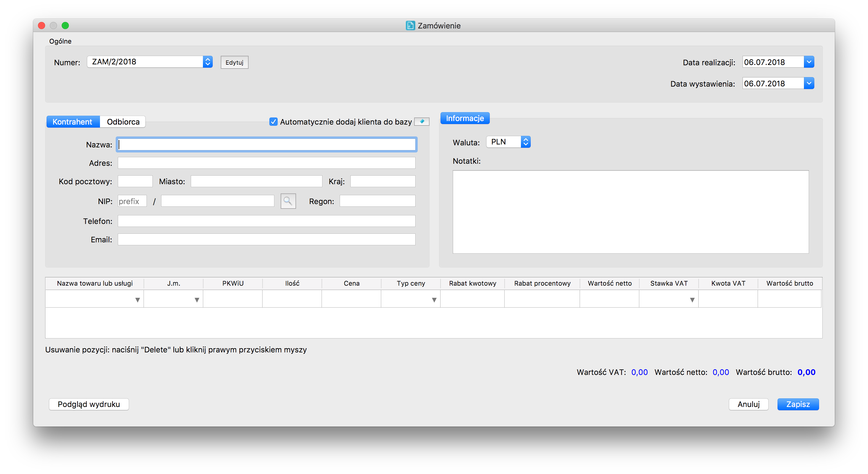Click the Wartość netto total value 0,00
Image resolution: width=868 pixels, height=474 pixels.
[x=721, y=372]
